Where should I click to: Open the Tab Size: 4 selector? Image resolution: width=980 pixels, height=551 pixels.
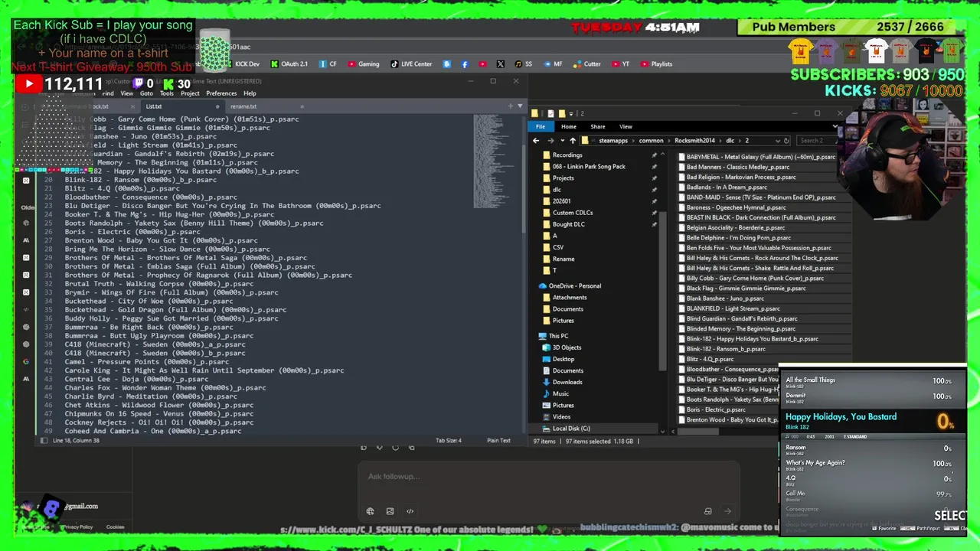tap(449, 441)
